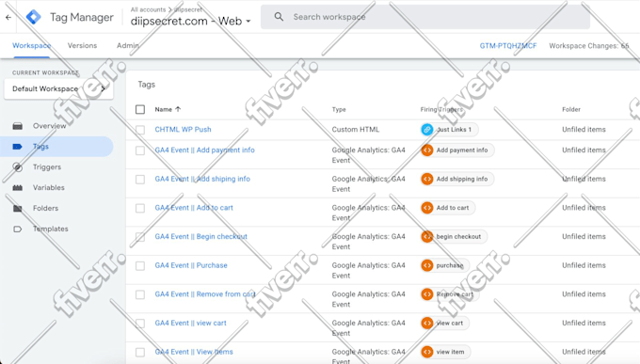640x364 pixels.
Task: Click the purchase trigger icon
Action: coord(427,265)
